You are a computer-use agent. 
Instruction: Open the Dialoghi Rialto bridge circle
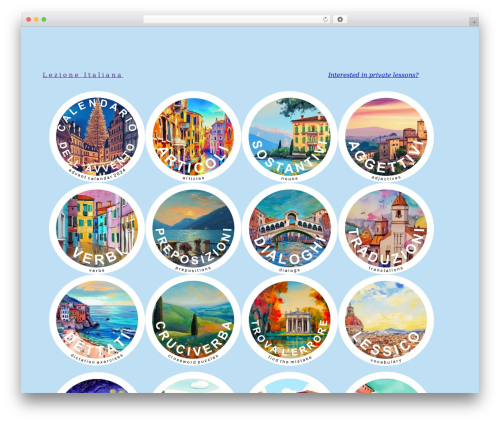290,229
